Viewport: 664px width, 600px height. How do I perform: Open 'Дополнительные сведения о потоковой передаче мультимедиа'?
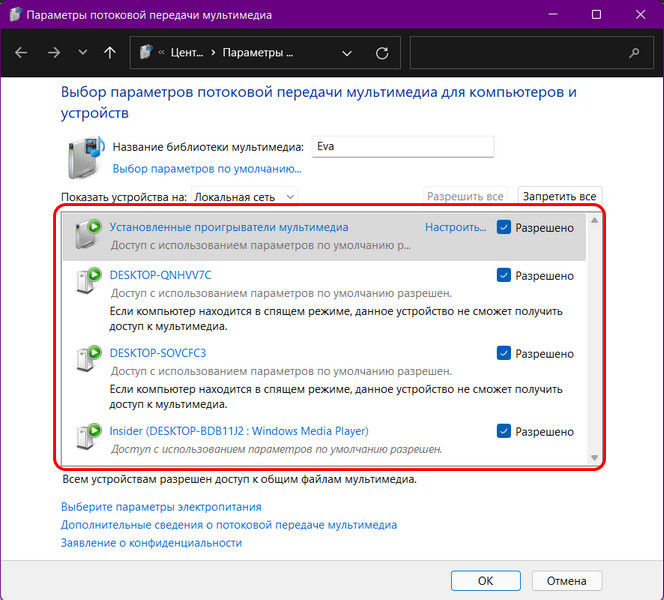point(229,525)
